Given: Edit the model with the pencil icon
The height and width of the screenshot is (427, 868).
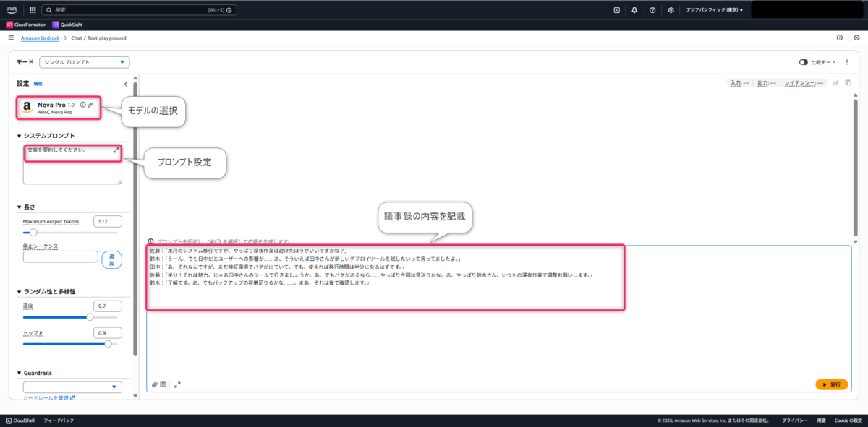Looking at the screenshot, I should coord(90,105).
